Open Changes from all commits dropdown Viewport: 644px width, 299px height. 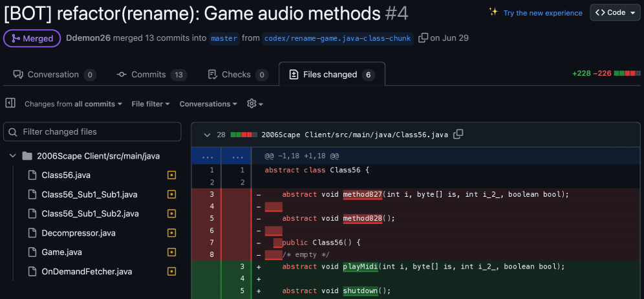pos(74,104)
